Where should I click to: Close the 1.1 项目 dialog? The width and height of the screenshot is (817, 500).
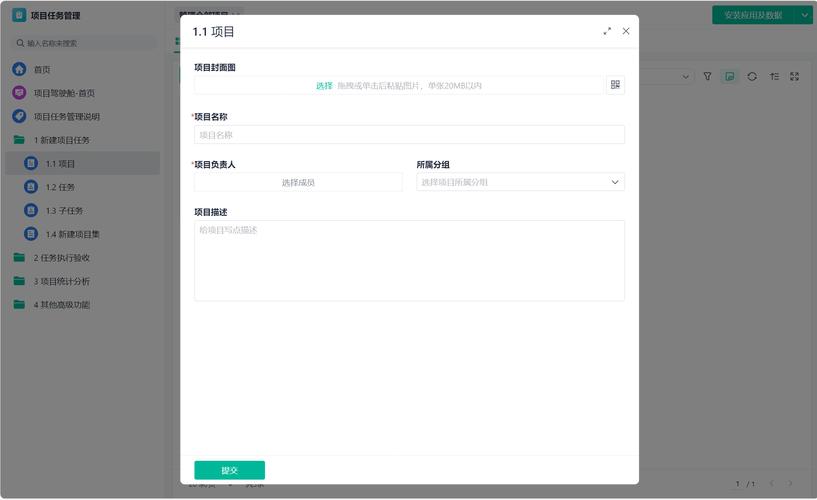click(626, 31)
